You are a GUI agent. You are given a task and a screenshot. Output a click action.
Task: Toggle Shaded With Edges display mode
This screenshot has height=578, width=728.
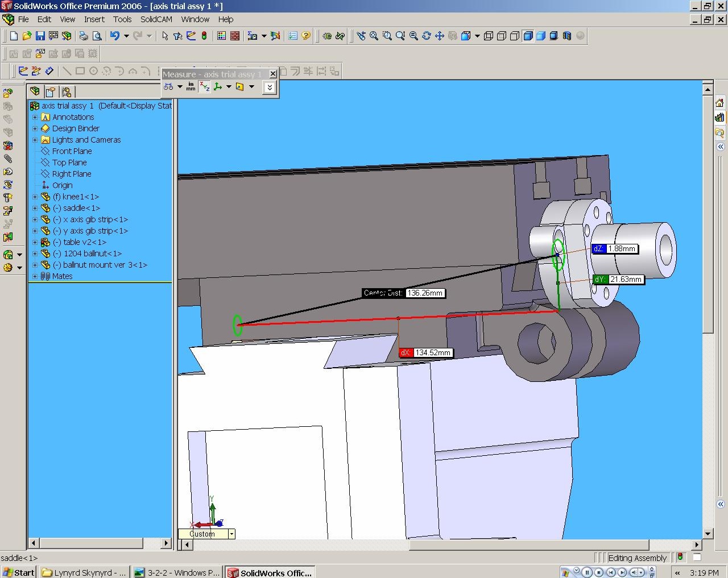(528, 36)
